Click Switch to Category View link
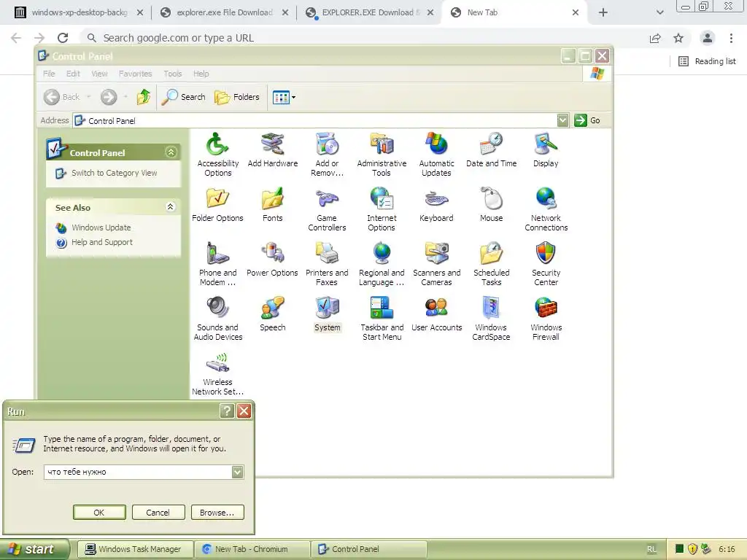 click(x=115, y=173)
